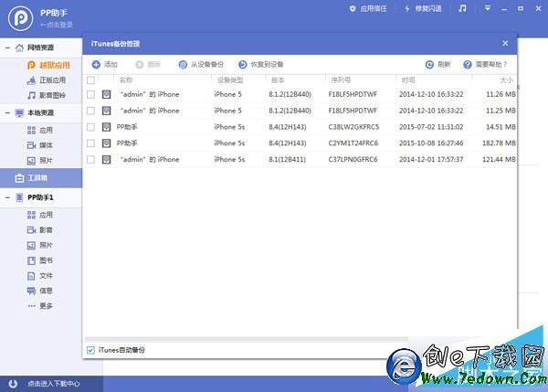Viewport: 548px width, 392px height.
Task: Open 应用信任 shield option
Action: tap(368, 9)
